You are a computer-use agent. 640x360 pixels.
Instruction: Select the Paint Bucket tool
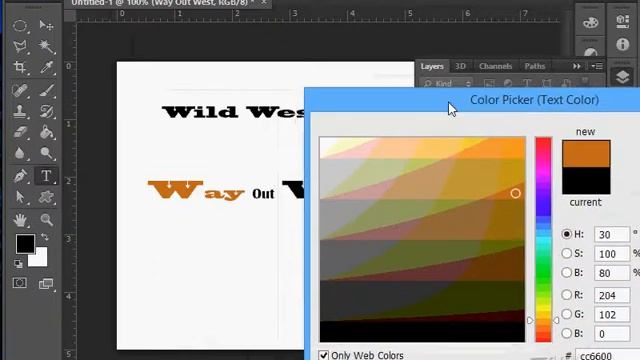click(x=46, y=132)
